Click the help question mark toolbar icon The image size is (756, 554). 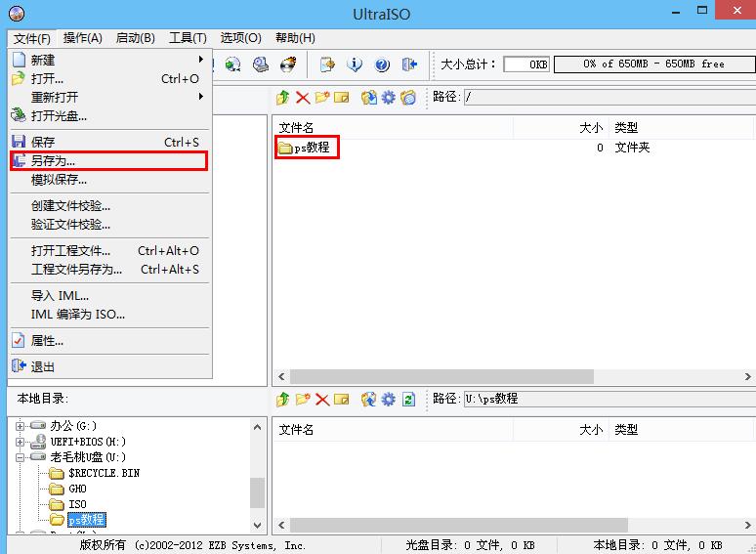tap(382, 64)
